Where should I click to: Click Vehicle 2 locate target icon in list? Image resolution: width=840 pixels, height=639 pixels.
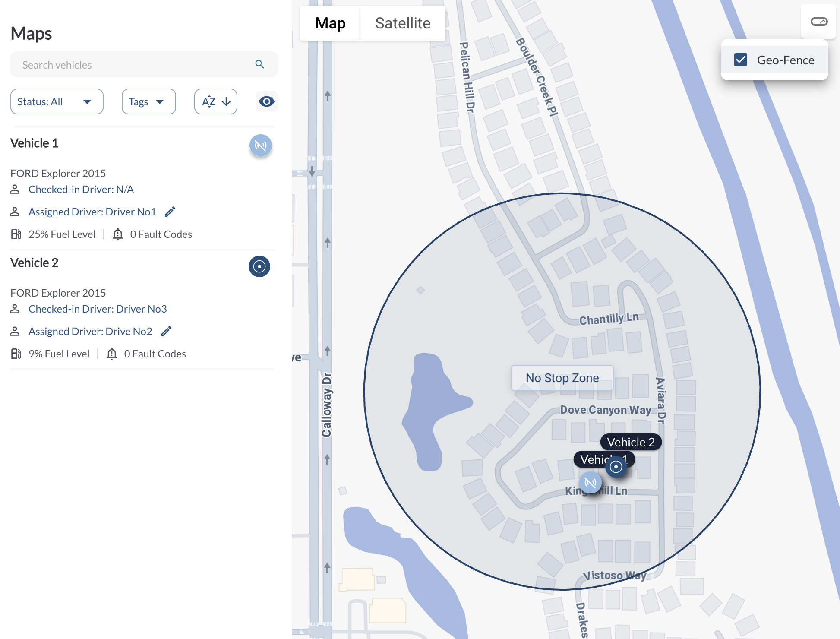coord(259,266)
